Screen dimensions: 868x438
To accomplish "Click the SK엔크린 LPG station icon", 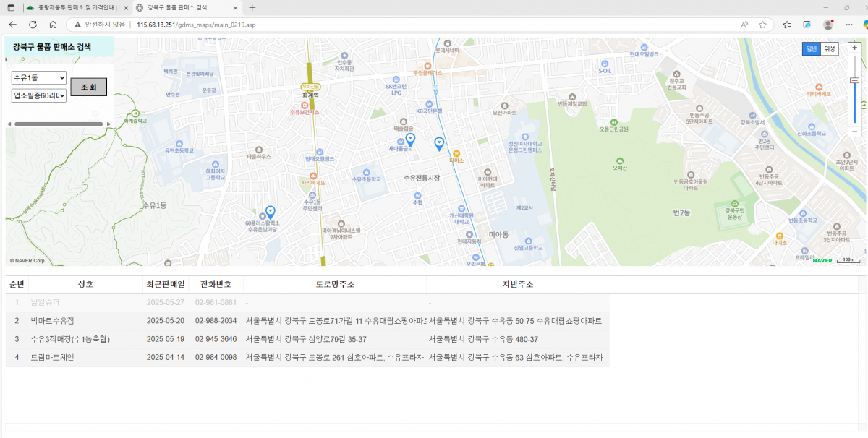I will (x=396, y=79).
